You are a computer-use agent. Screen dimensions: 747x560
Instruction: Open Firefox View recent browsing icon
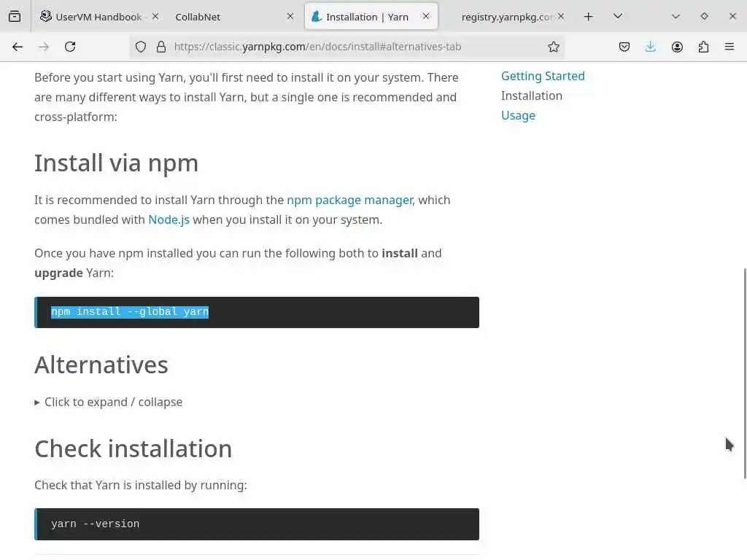(15, 17)
